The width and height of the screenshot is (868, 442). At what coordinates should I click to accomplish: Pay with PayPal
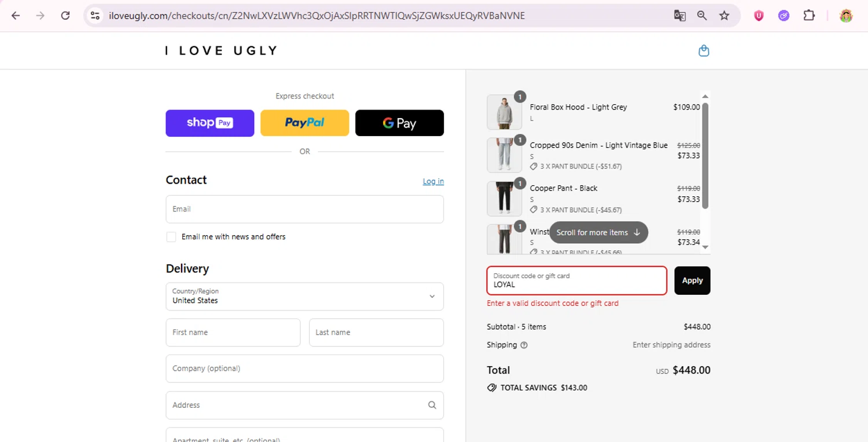[304, 123]
